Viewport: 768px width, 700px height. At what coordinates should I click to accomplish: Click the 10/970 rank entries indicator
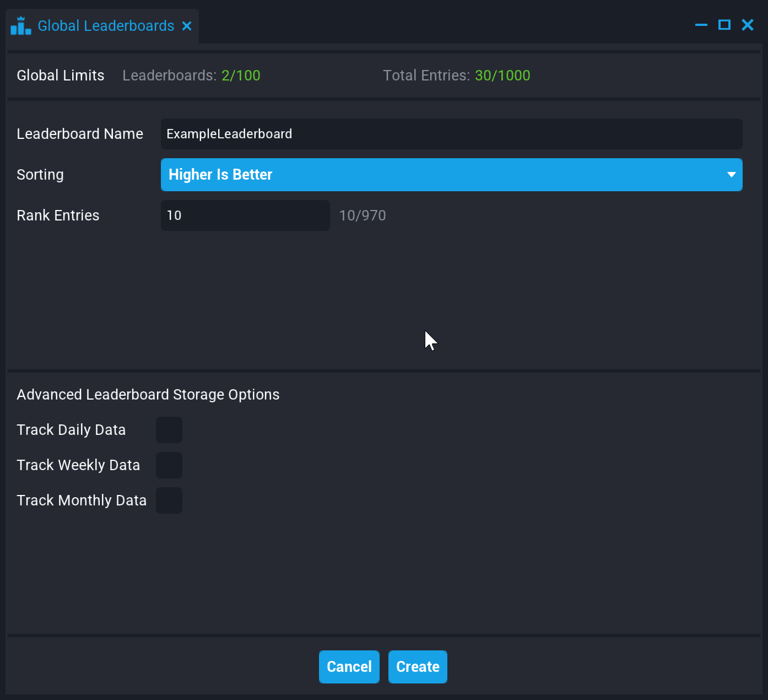point(362,216)
